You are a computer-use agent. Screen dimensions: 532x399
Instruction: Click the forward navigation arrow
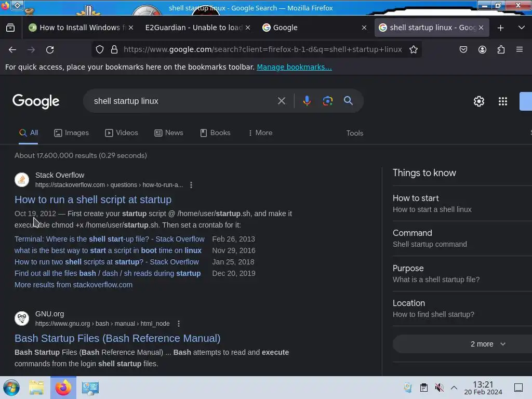pos(31,49)
